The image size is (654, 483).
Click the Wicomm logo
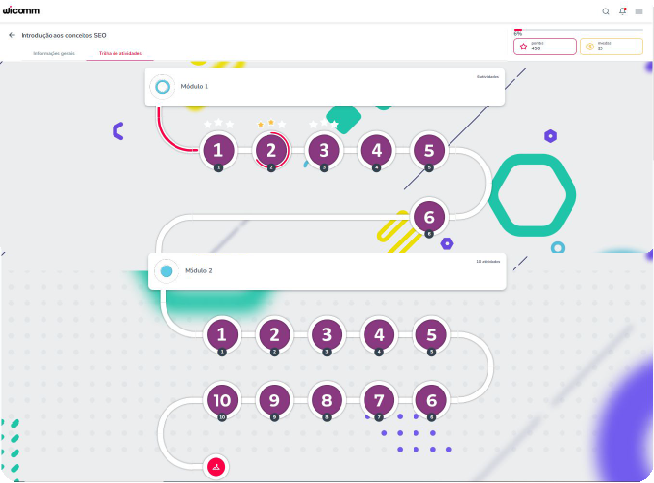coord(21,10)
